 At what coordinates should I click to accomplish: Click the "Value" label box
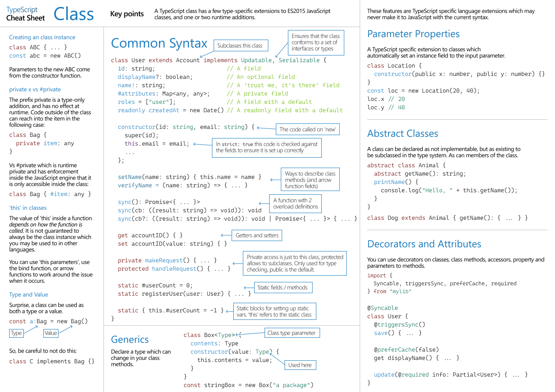pos(50,333)
